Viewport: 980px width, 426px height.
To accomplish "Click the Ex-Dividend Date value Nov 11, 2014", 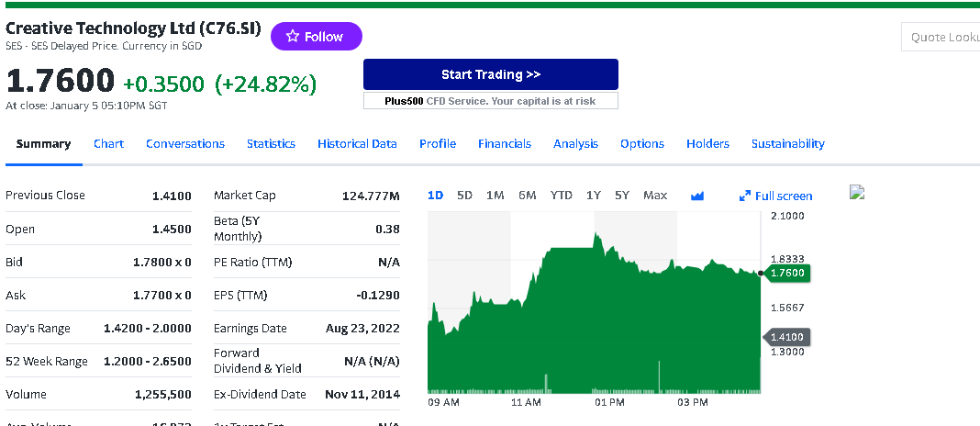I will [x=362, y=395].
